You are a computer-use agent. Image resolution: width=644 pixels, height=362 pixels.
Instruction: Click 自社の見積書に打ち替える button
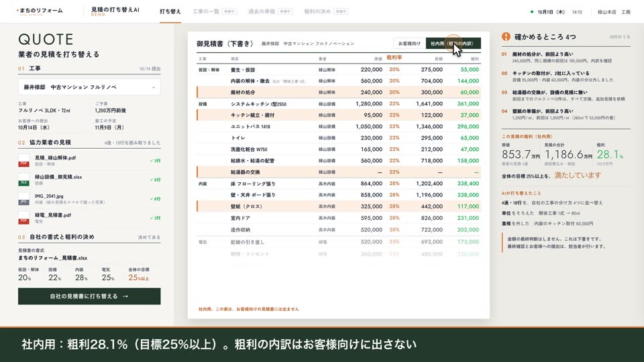point(89,296)
